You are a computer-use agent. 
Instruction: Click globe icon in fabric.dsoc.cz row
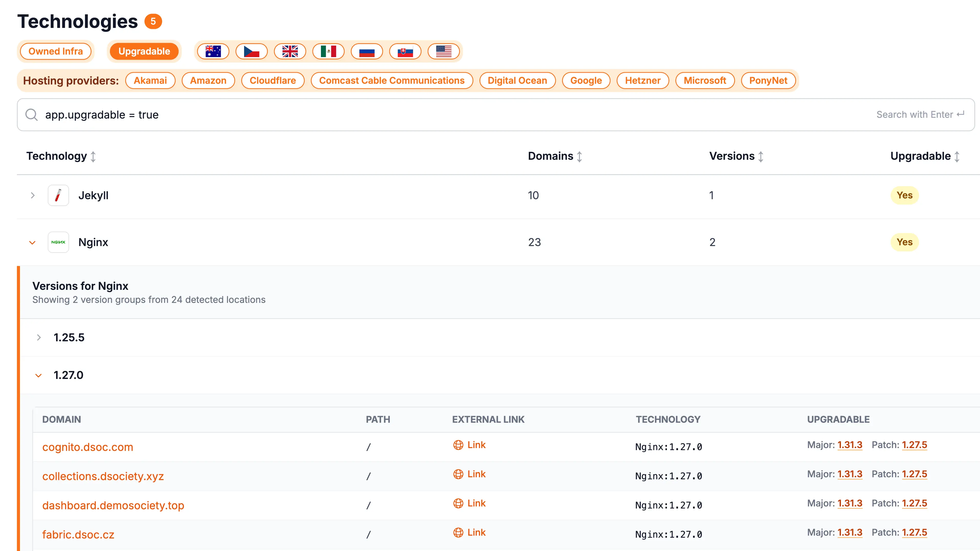[458, 532]
